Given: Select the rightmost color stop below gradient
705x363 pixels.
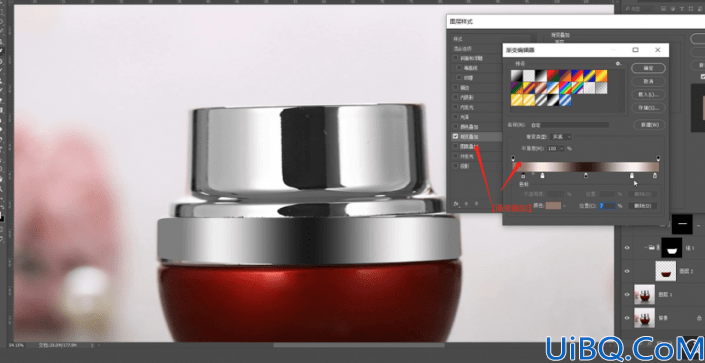Looking at the screenshot, I should coord(655,176).
